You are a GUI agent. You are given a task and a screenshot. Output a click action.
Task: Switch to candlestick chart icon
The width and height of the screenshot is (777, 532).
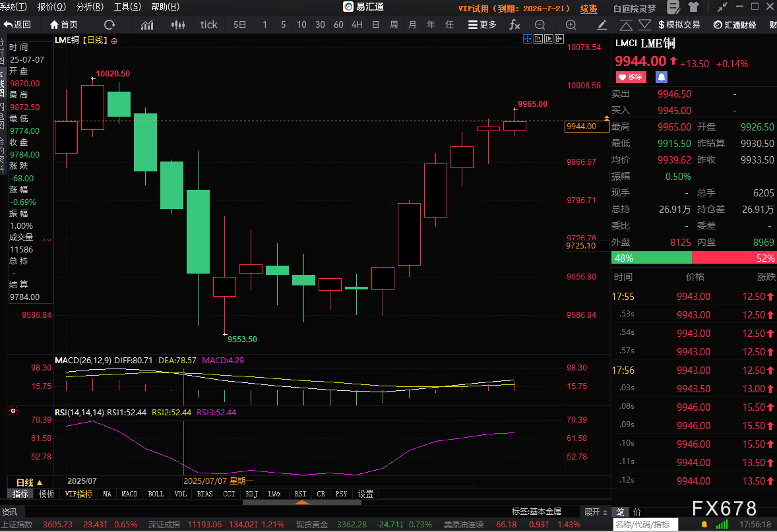click(177, 24)
